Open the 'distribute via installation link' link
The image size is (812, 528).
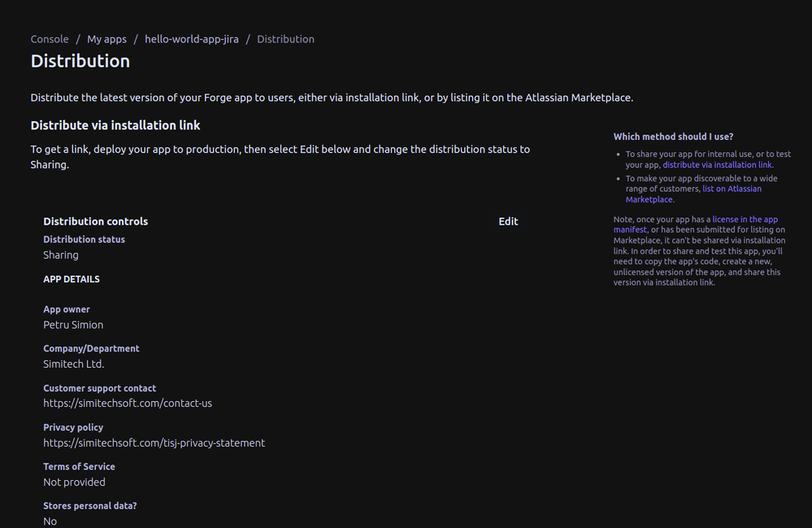(717, 164)
